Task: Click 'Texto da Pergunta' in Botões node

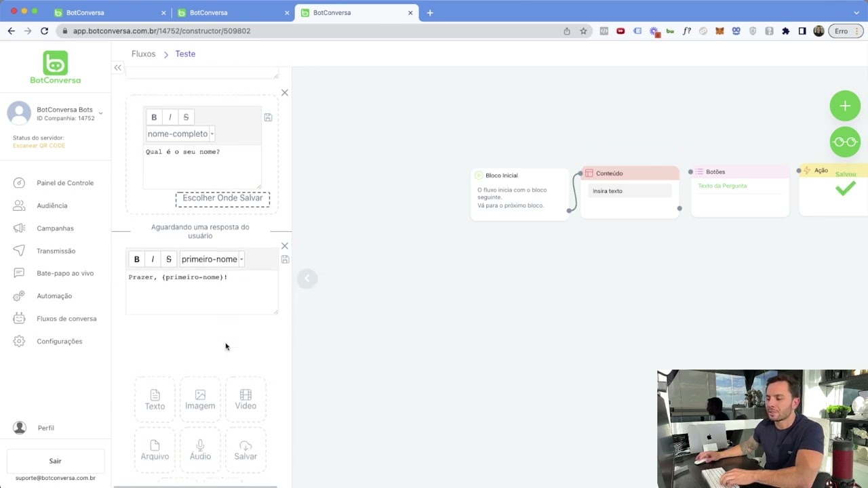Action: (x=722, y=186)
